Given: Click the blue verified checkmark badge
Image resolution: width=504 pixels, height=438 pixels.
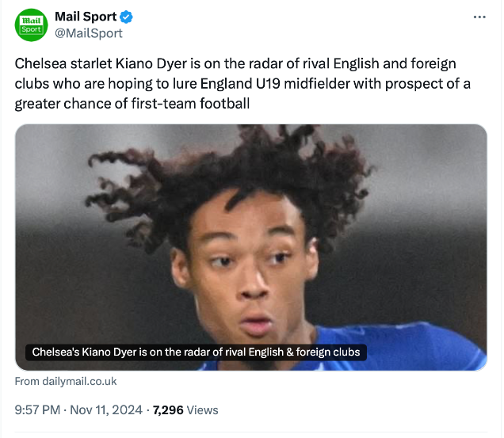Looking at the screenshot, I should click(x=125, y=17).
